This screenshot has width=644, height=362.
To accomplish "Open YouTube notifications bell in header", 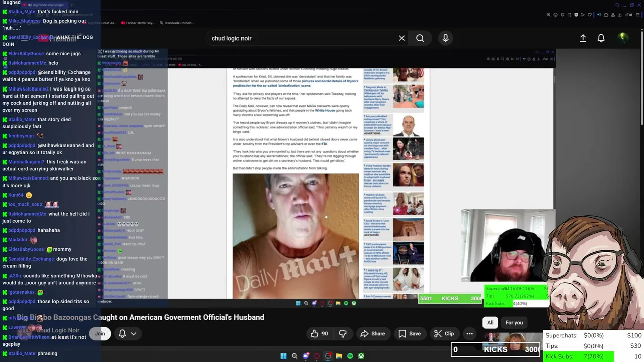I will tap(601, 38).
